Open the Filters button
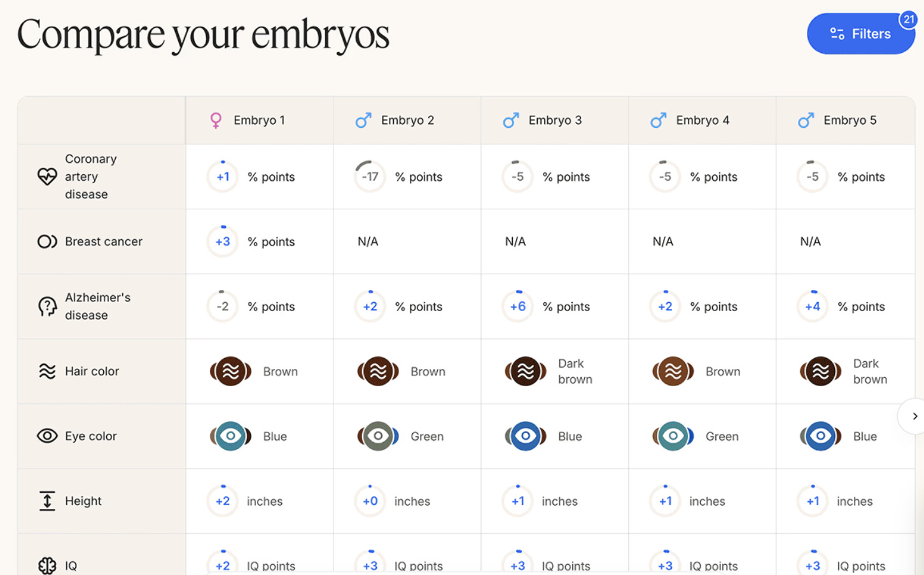Viewport: 924px width, 575px height. 860,34
